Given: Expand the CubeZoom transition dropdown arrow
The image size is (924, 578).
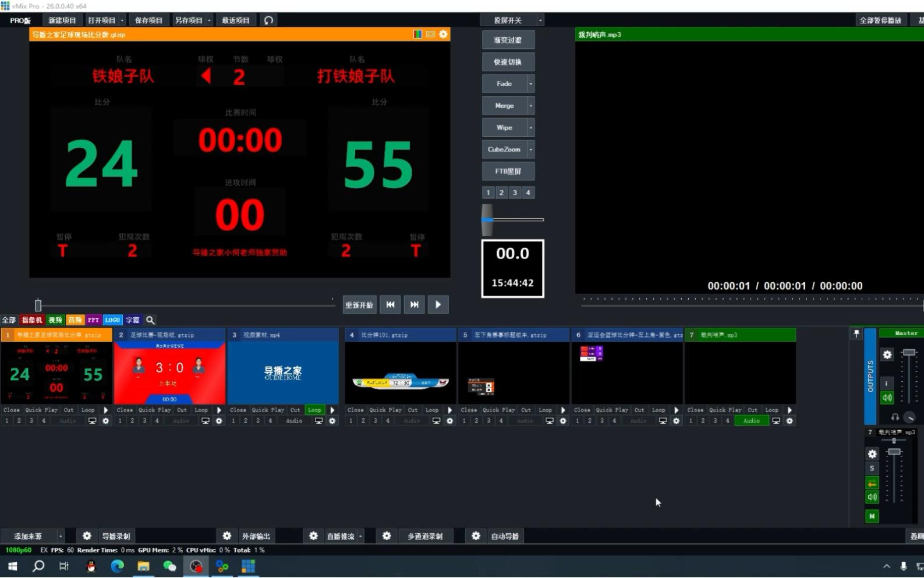Looking at the screenshot, I should [x=531, y=150].
